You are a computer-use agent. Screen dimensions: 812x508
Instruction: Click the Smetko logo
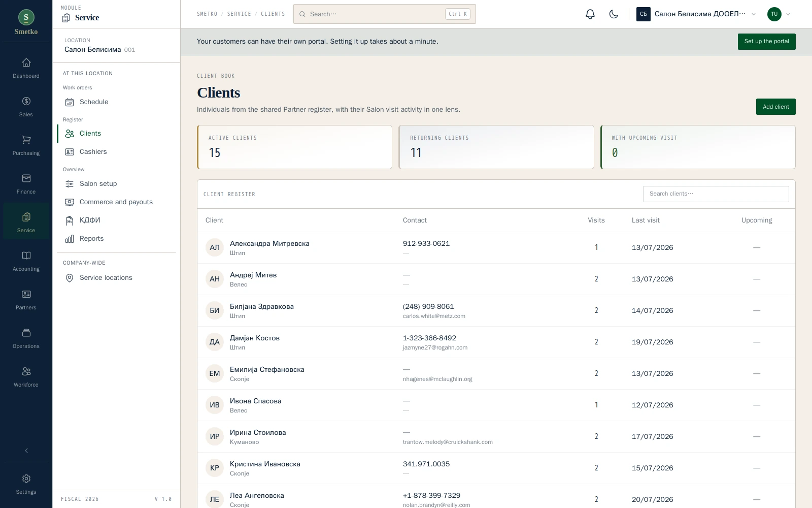[x=26, y=22]
